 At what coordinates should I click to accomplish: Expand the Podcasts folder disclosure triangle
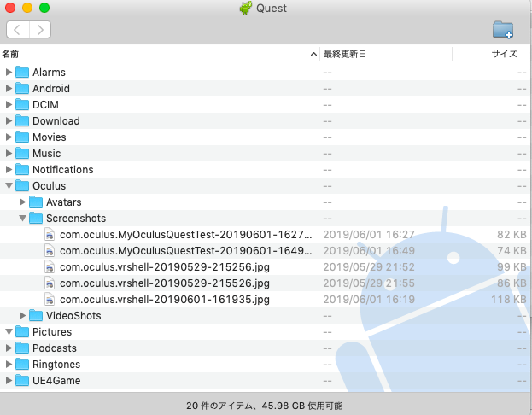coord(9,348)
